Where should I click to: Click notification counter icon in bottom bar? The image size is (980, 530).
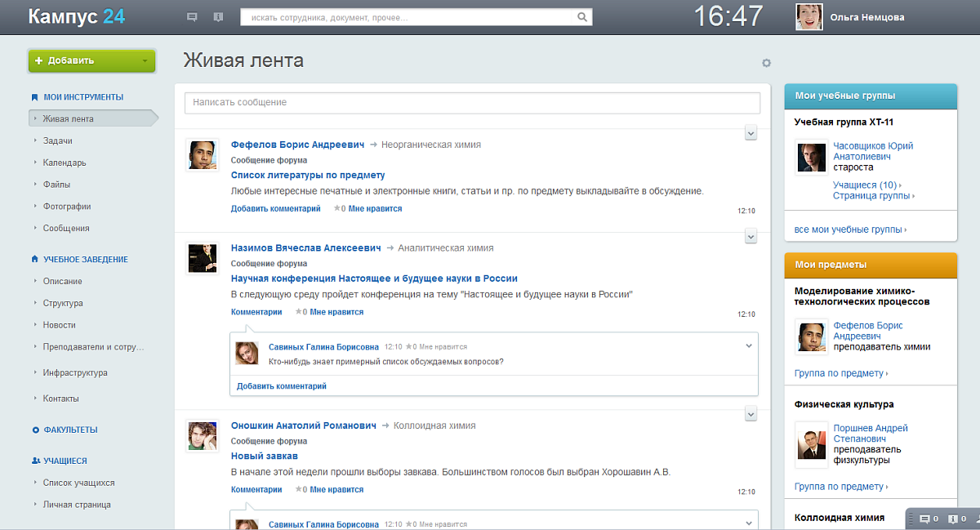[953, 519]
